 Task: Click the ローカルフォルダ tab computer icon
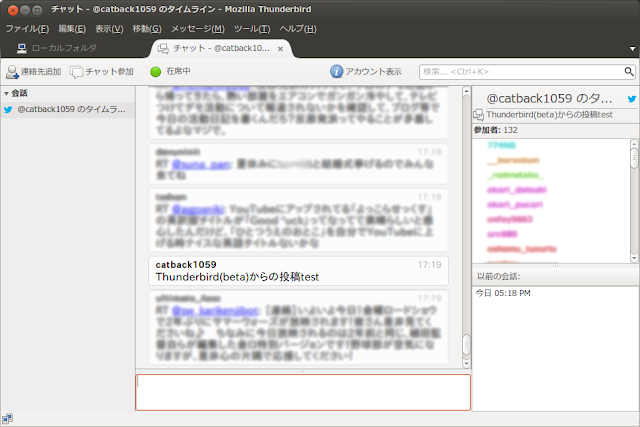pyautogui.click(x=22, y=49)
